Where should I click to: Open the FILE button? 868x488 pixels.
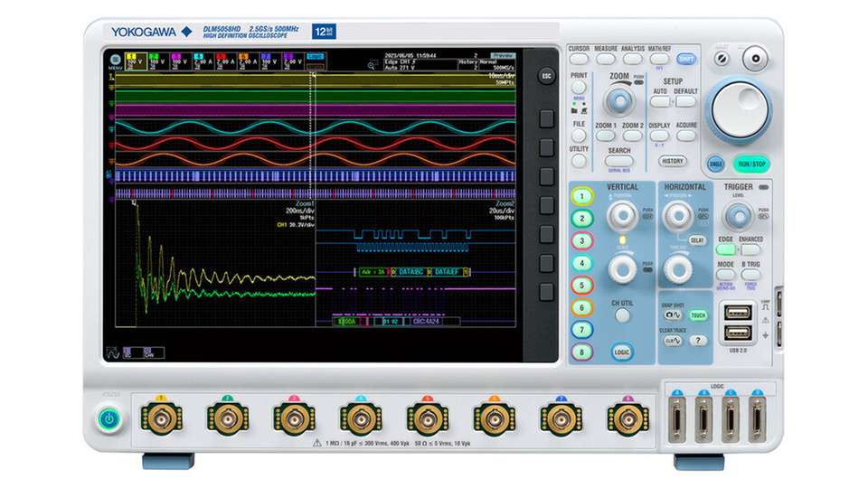pyautogui.click(x=579, y=136)
